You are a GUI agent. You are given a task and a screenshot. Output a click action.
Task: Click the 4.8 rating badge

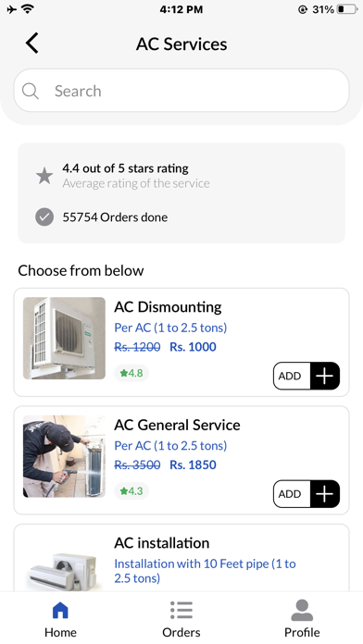[x=131, y=373]
